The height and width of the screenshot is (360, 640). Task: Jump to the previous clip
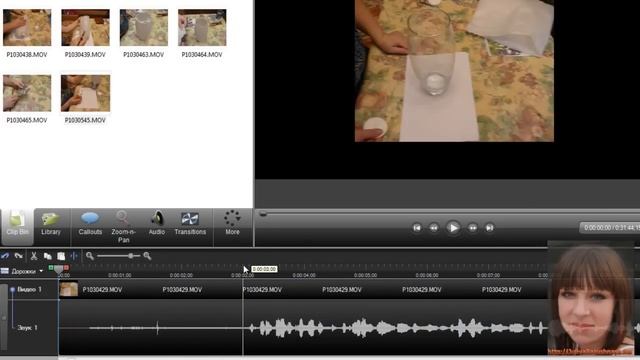click(417, 228)
